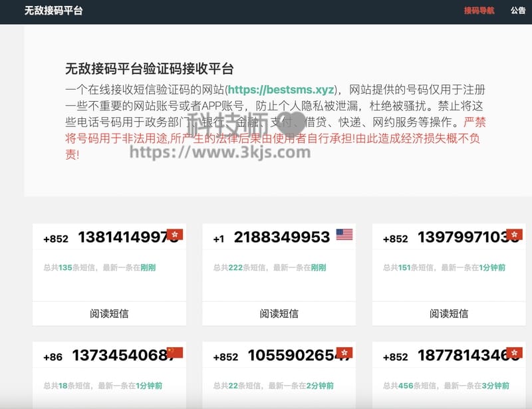The width and height of the screenshot is (532, 409).
Task: Click the Hong Kong flag on number 13814149970
Action: [x=175, y=235]
